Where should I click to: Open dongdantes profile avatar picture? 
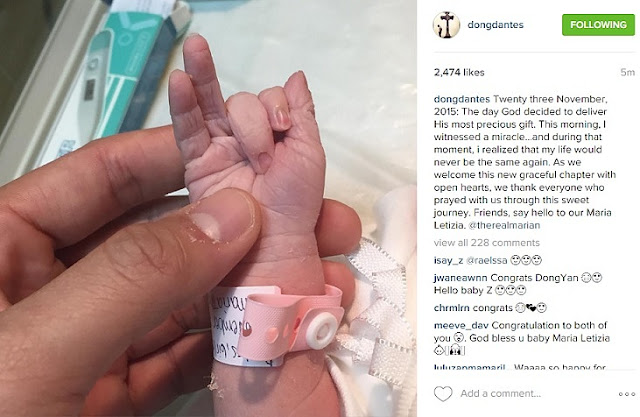tap(446, 25)
